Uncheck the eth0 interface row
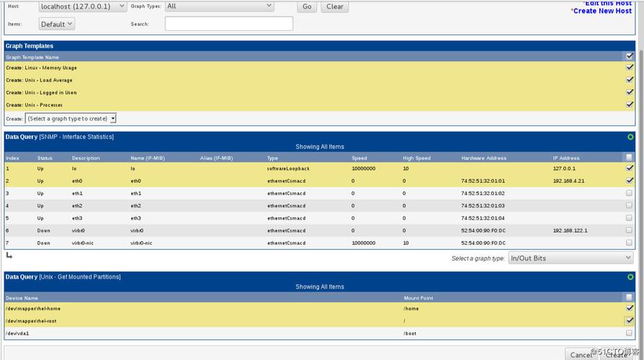Image resolution: width=644 pixels, height=360 pixels. pos(629,181)
